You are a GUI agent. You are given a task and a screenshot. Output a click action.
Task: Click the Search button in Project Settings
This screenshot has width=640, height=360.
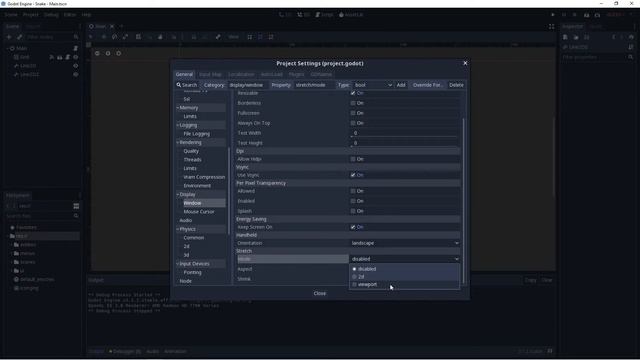[x=187, y=85]
